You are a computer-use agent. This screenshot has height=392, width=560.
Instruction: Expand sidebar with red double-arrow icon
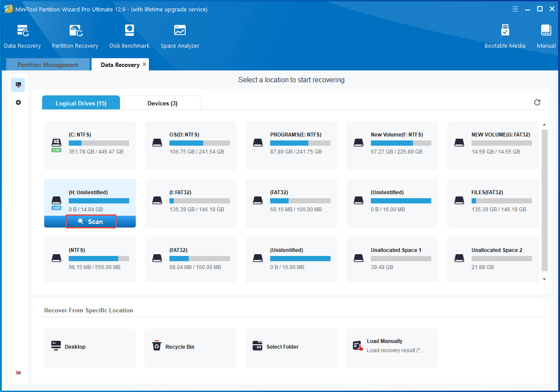pyautogui.click(x=18, y=373)
